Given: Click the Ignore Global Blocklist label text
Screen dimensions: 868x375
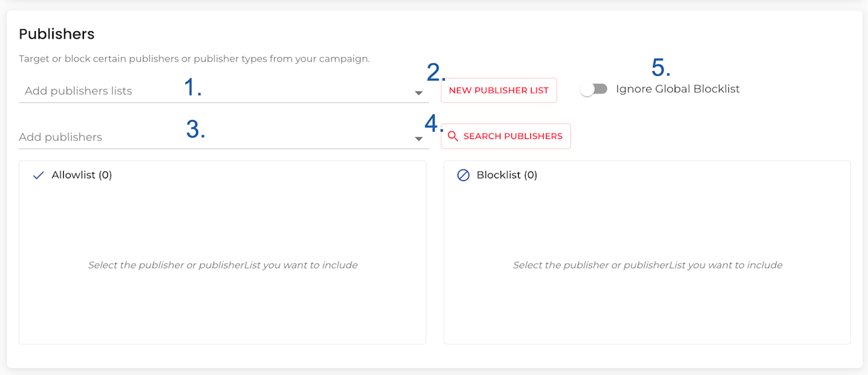Looking at the screenshot, I should 677,89.
